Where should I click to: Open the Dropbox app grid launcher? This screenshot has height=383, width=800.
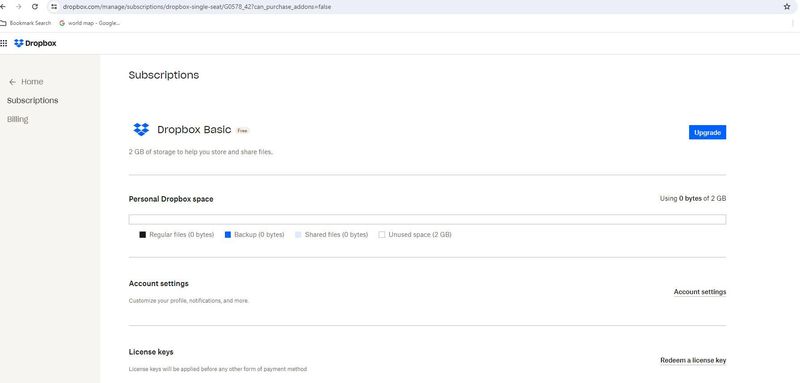pyautogui.click(x=4, y=43)
